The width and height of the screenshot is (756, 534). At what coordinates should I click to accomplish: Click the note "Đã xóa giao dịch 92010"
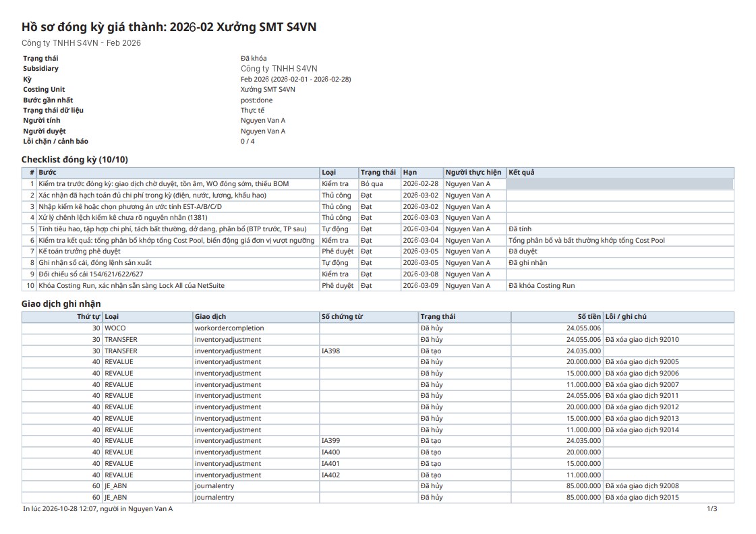point(642,340)
